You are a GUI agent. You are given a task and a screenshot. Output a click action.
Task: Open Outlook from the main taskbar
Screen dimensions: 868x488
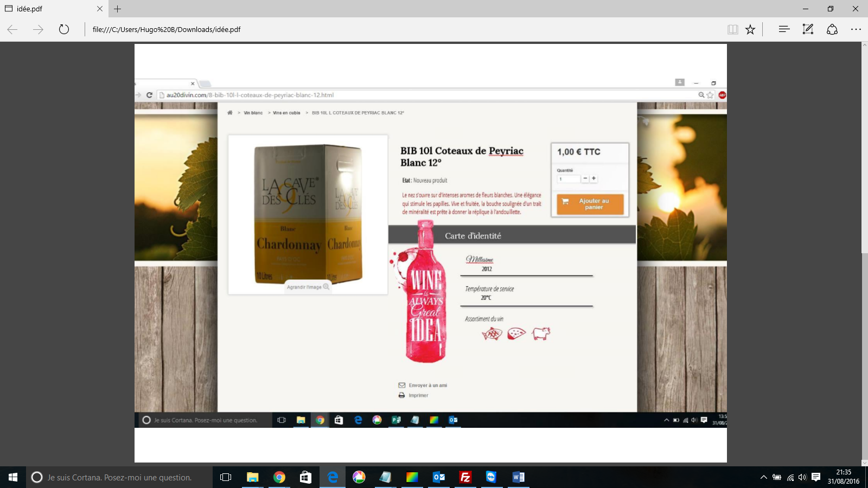(x=438, y=477)
